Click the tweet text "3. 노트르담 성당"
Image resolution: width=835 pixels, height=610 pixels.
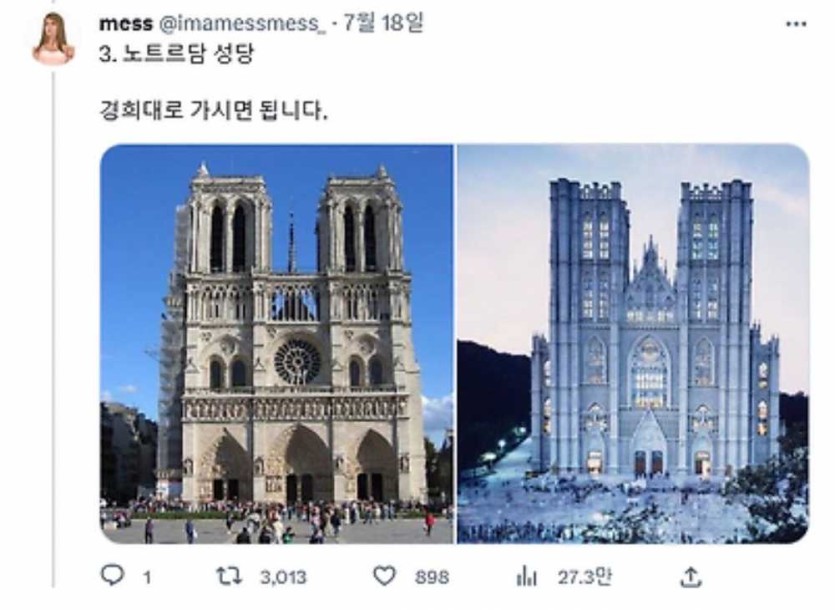pos(176,54)
